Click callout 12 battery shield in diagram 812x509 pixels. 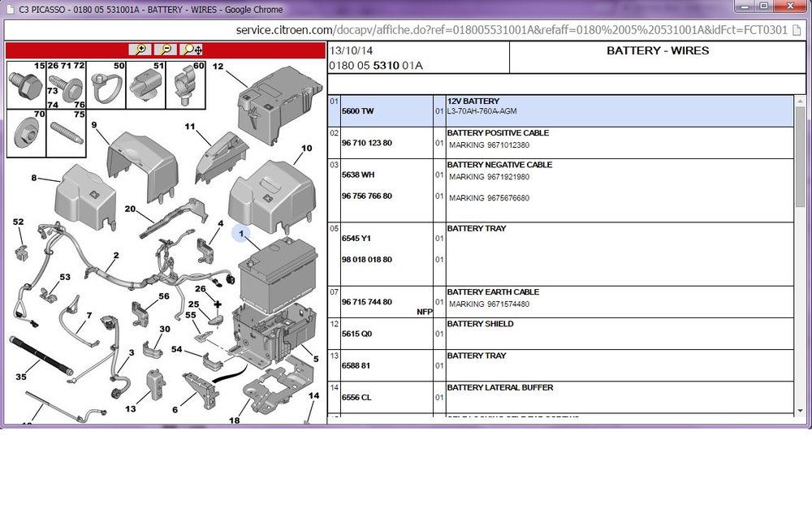(218, 67)
